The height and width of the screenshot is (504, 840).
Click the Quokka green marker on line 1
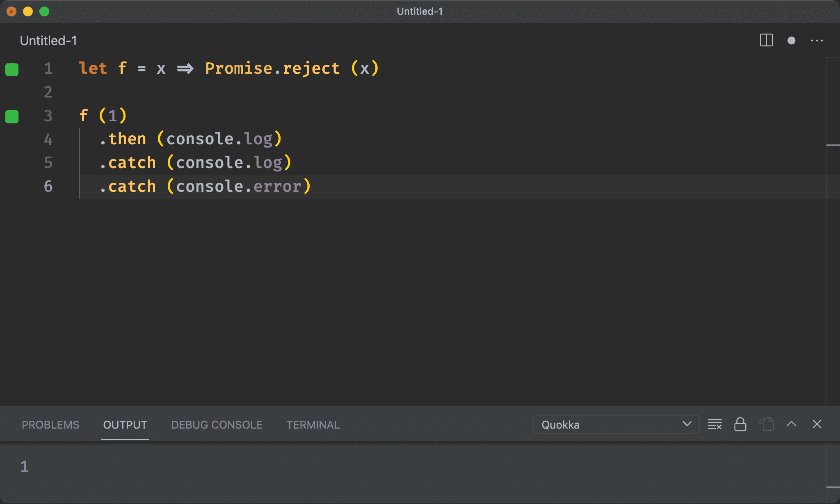[x=12, y=69]
